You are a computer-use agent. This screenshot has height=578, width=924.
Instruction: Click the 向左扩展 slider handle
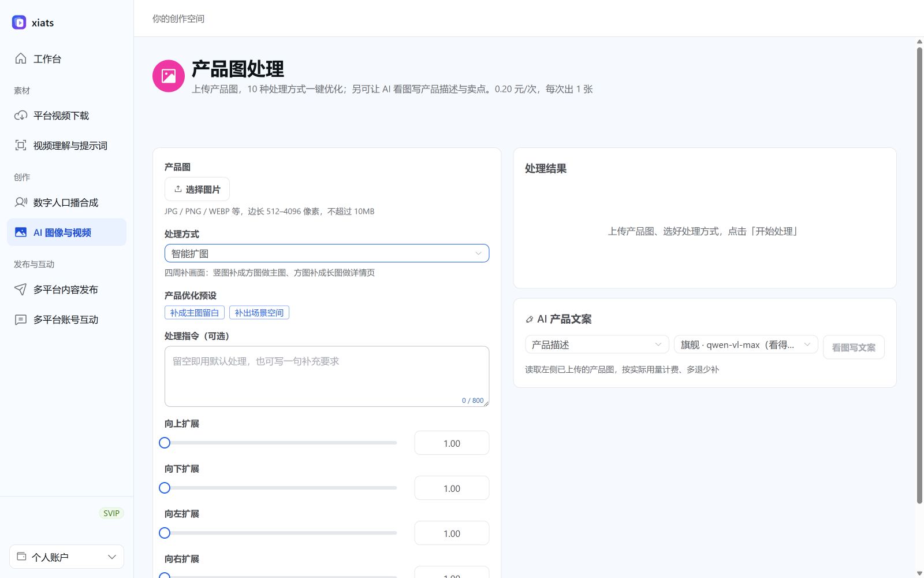[x=165, y=533]
